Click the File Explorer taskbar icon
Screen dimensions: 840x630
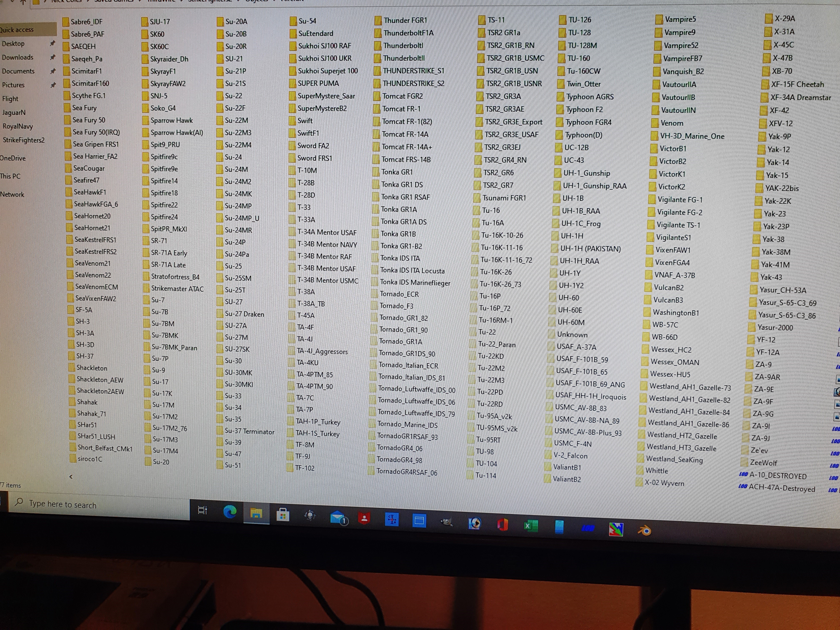click(256, 513)
